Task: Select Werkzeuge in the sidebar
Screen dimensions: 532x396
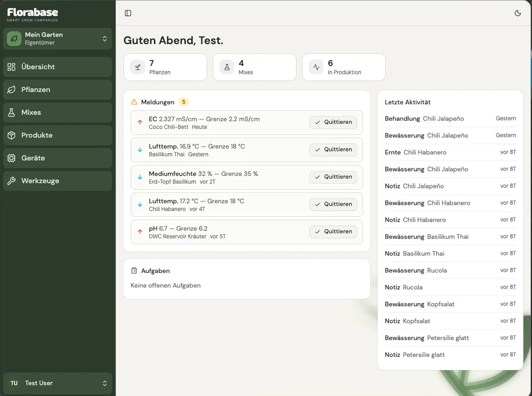Action: 58,181
